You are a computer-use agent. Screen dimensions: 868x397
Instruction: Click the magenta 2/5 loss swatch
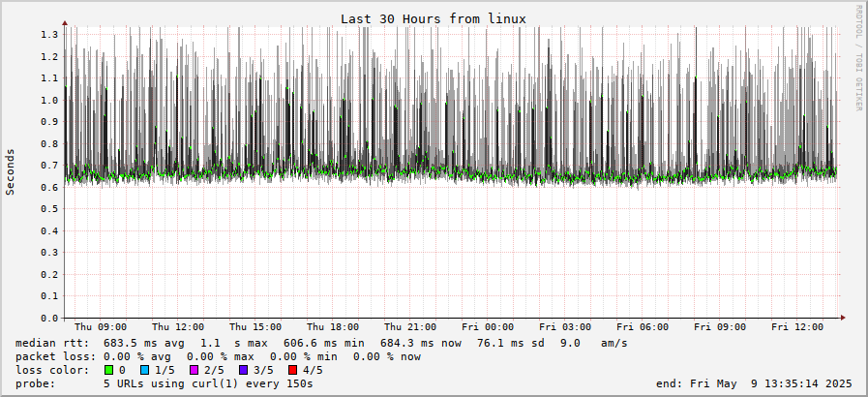tap(195, 370)
